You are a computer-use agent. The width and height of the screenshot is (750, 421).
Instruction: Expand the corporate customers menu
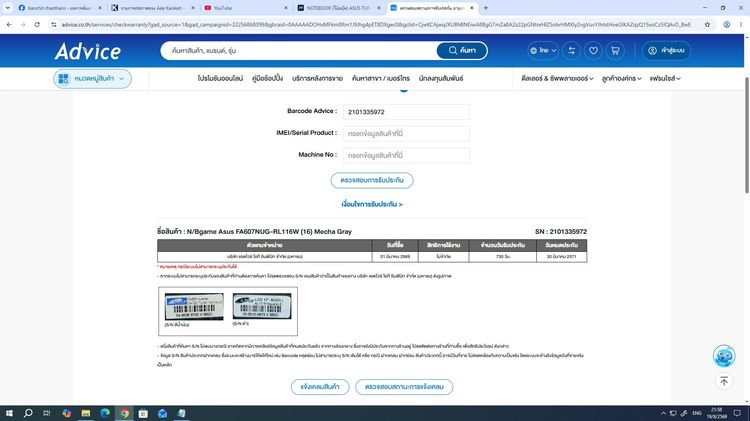tap(621, 78)
